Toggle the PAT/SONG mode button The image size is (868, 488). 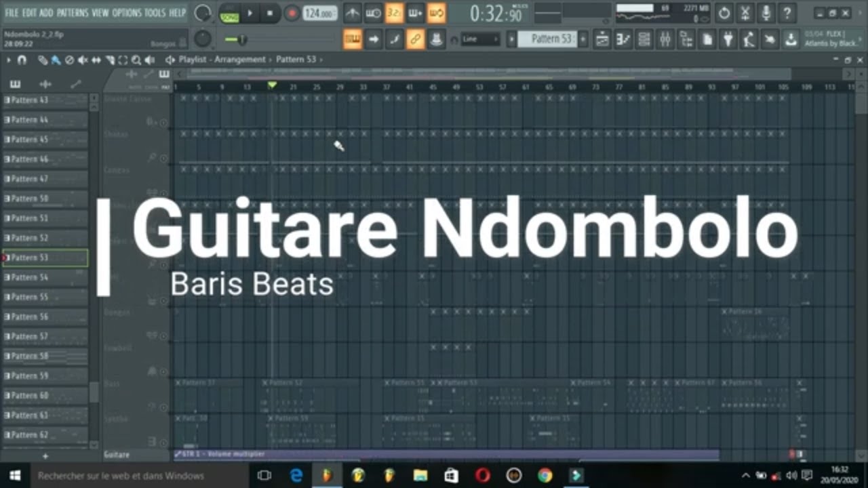229,13
